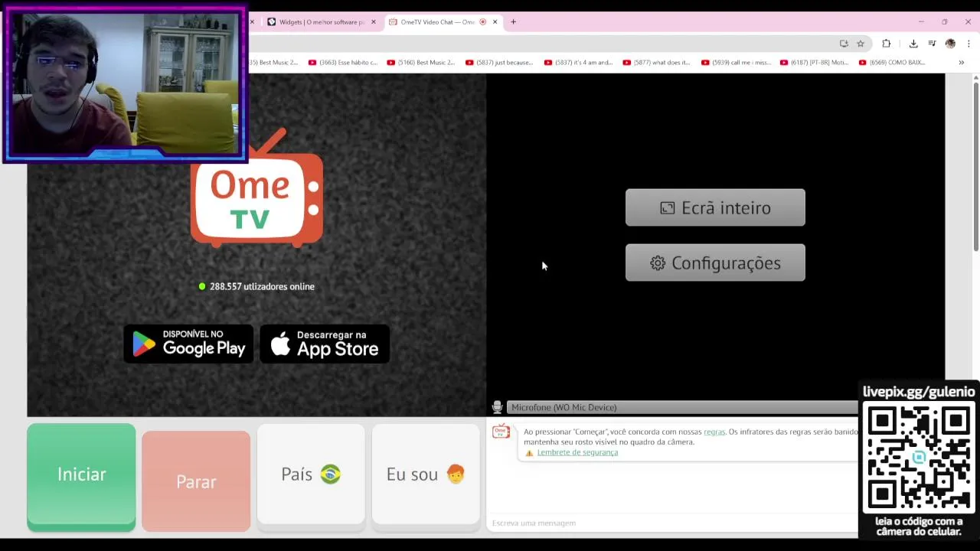The width and height of the screenshot is (980, 551).
Task: Click the face emoji on Eu sou
Action: point(456,474)
